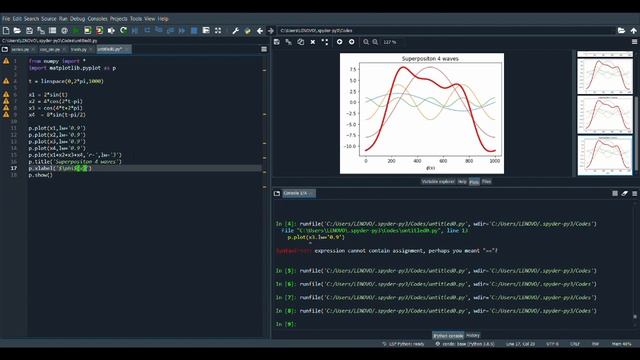Viewport: 640px width, 360px height.
Task: Run file with the green play icon
Action: click(76, 31)
